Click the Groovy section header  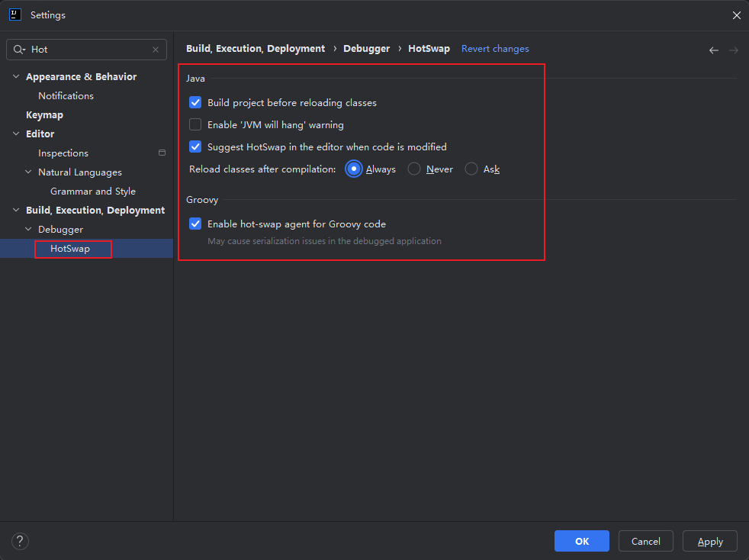[202, 200]
